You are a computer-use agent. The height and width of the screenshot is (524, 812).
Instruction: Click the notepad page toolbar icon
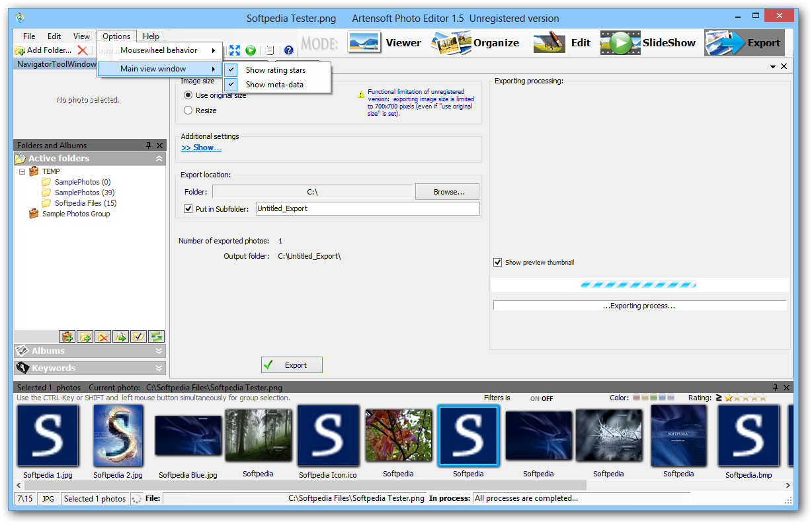pyautogui.click(x=270, y=50)
